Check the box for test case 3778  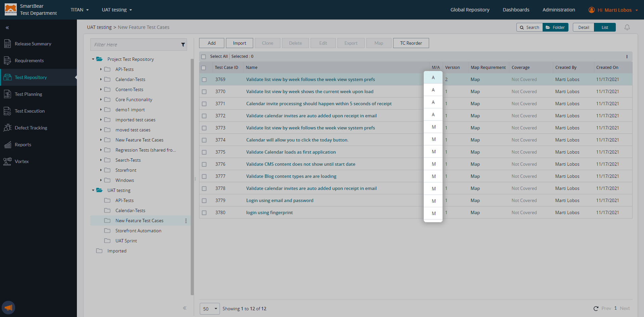pos(204,189)
